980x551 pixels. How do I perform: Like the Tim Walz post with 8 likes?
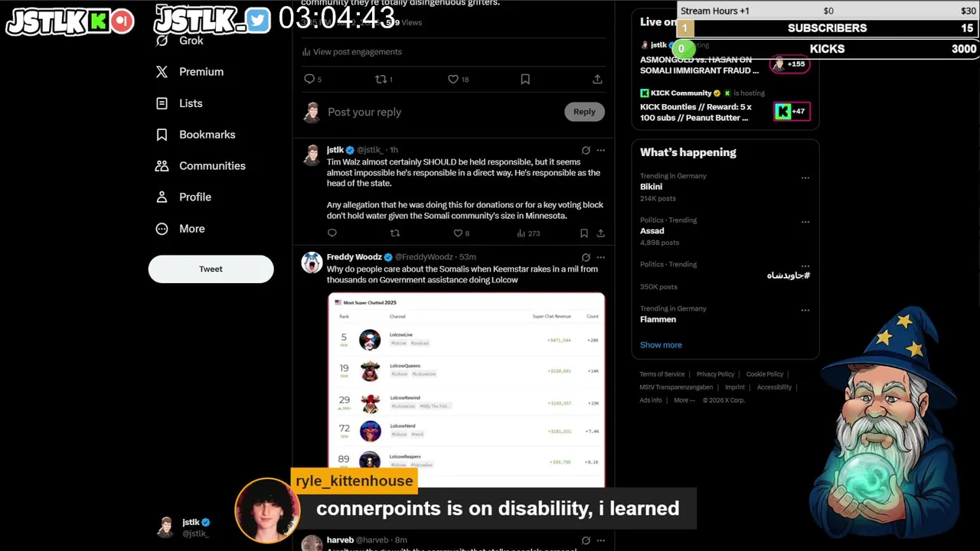click(461, 233)
